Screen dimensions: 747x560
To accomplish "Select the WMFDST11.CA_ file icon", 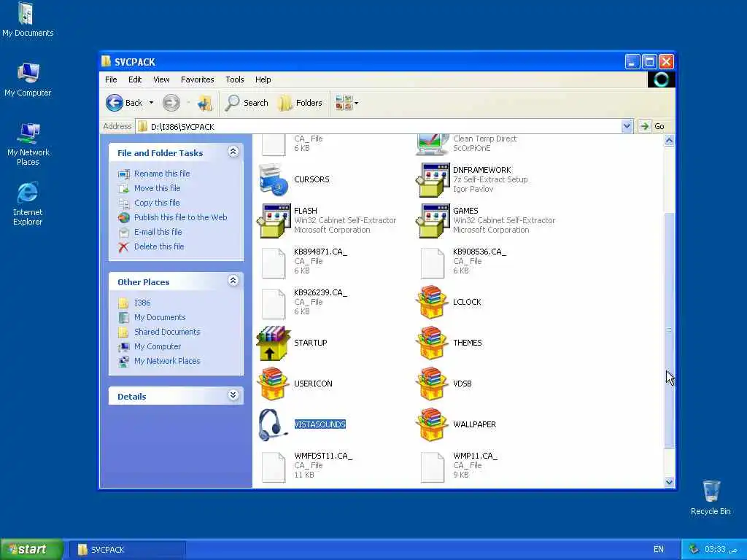I will click(274, 467).
